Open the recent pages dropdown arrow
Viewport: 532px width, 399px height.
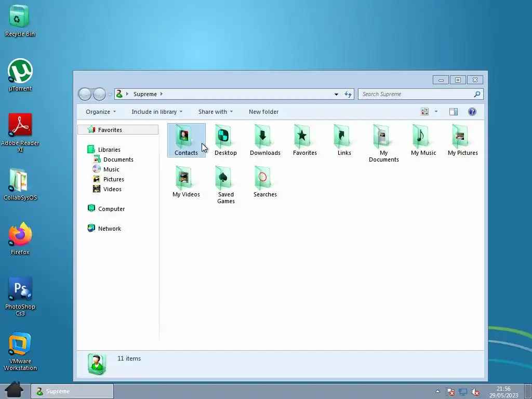110,94
